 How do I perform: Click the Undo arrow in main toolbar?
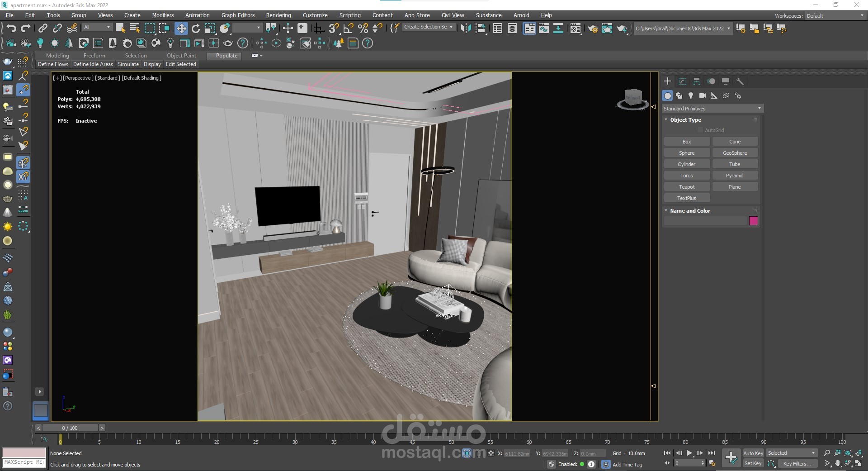click(x=11, y=29)
